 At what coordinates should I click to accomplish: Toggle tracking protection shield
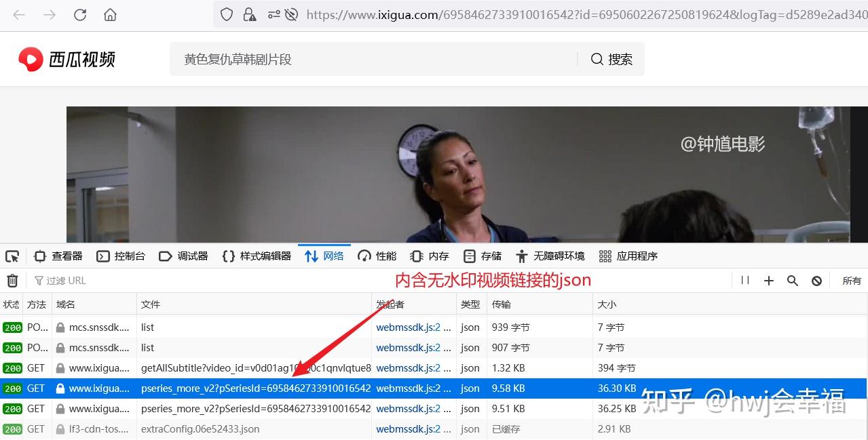click(x=226, y=14)
